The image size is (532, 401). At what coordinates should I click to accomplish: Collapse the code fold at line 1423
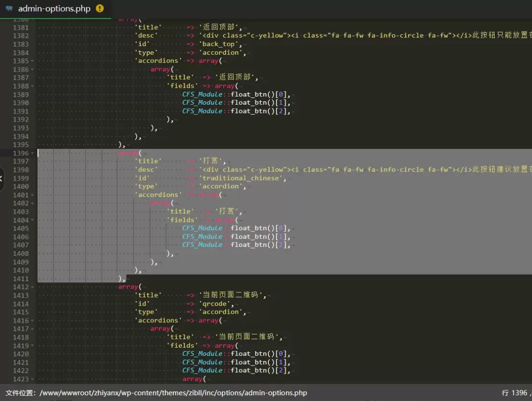coord(32,379)
